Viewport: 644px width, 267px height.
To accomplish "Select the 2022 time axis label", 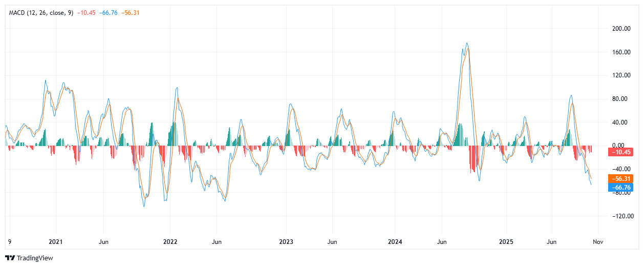I will pyautogui.click(x=170, y=241).
